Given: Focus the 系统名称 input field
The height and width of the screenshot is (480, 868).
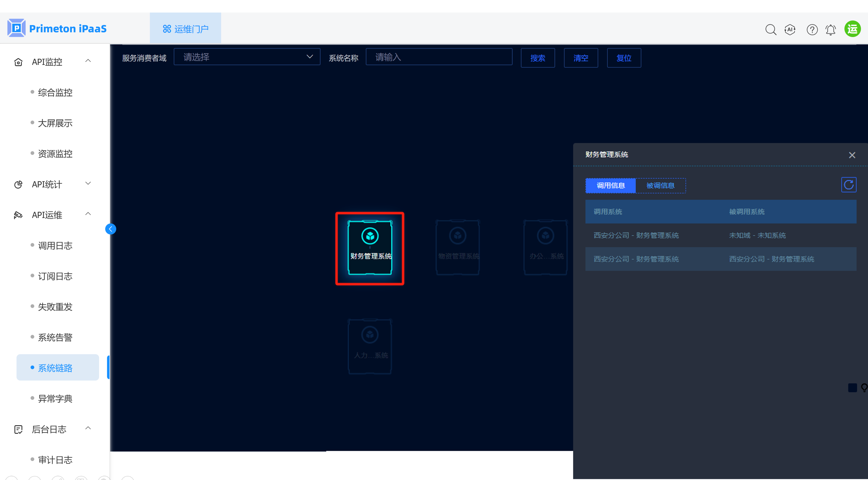Looking at the screenshot, I should tap(439, 57).
